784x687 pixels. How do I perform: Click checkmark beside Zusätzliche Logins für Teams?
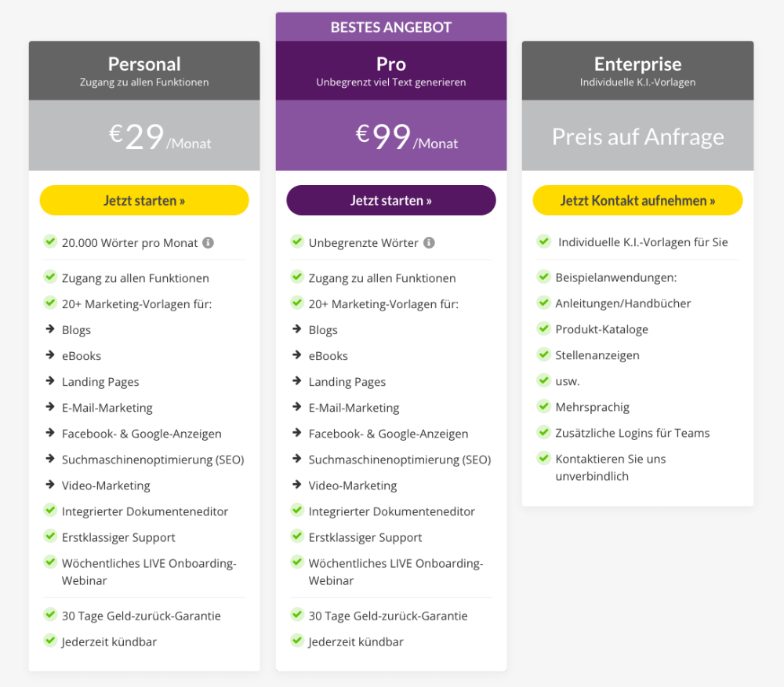tap(543, 431)
